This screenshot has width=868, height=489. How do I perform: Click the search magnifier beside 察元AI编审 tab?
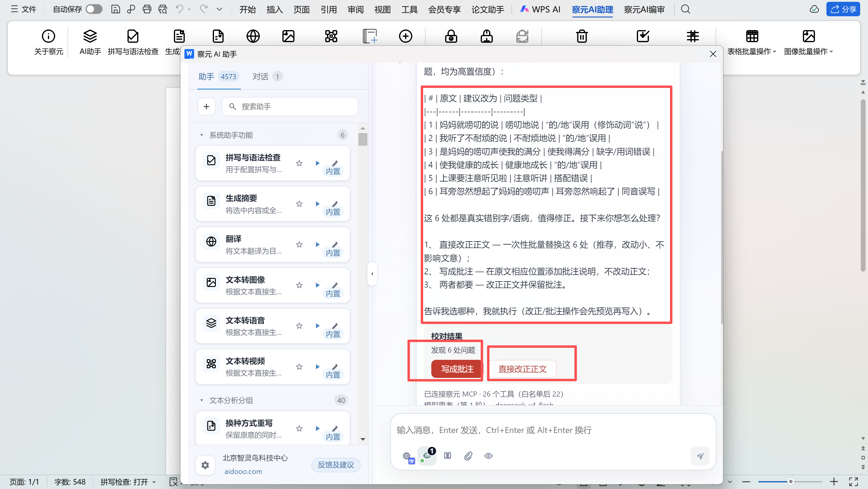click(x=685, y=9)
